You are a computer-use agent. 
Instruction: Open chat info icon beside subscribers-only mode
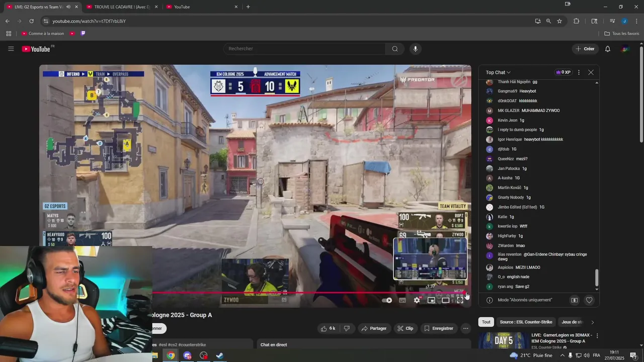coord(490,300)
